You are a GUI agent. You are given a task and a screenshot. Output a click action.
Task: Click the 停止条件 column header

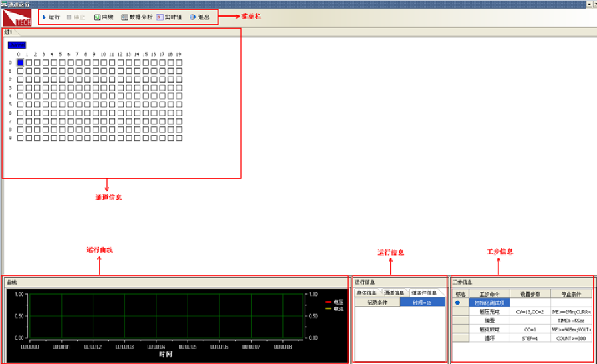tap(570, 293)
